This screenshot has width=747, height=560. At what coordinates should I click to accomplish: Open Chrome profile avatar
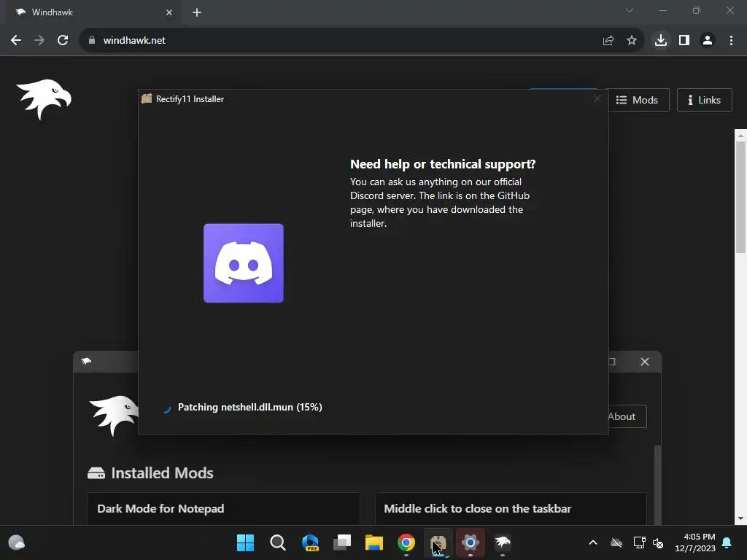click(x=708, y=41)
